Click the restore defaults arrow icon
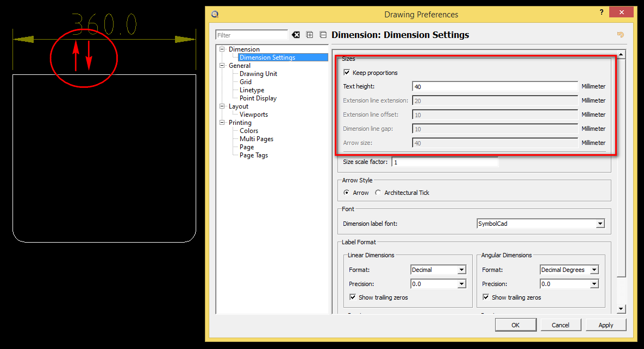This screenshot has height=349, width=644. (x=620, y=35)
